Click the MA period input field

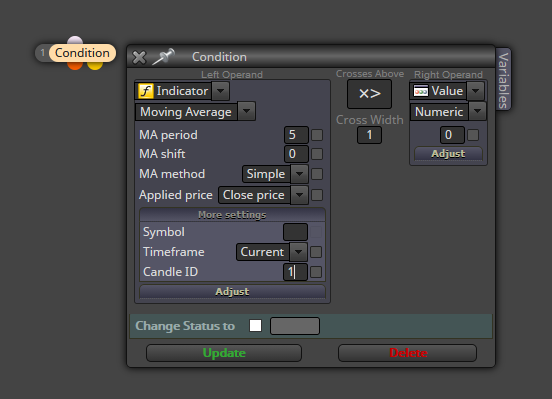296,135
